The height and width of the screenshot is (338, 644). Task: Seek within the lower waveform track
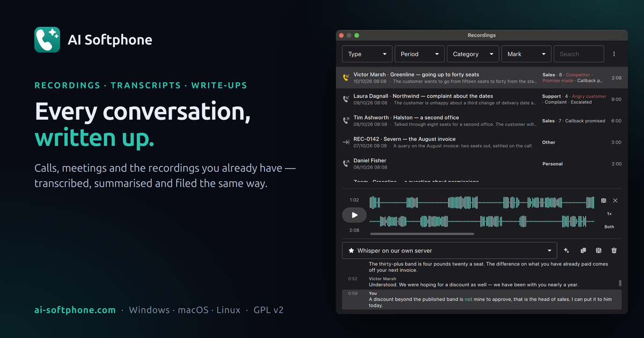coord(482,221)
